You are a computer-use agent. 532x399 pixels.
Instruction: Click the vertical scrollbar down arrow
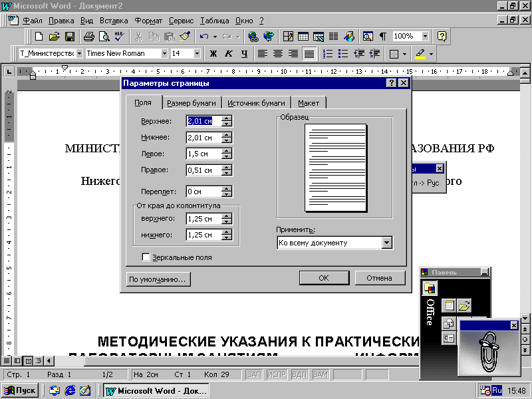tap(525, 319)
